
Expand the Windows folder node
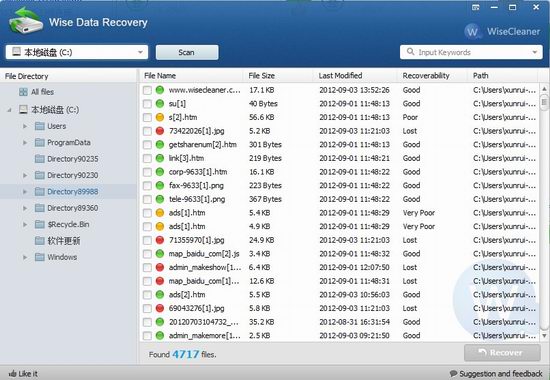tap(25, 257)
